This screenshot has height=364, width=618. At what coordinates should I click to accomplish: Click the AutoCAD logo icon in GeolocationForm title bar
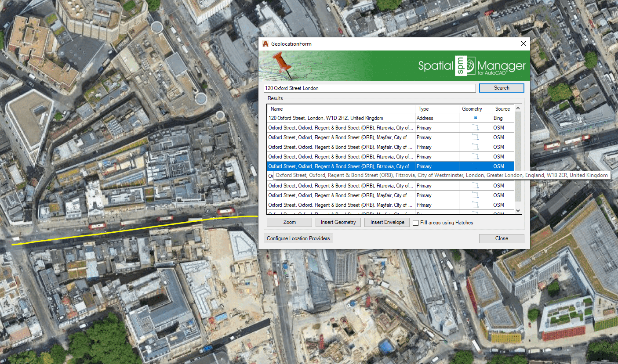pyautogui.click(x=265, y=44)
